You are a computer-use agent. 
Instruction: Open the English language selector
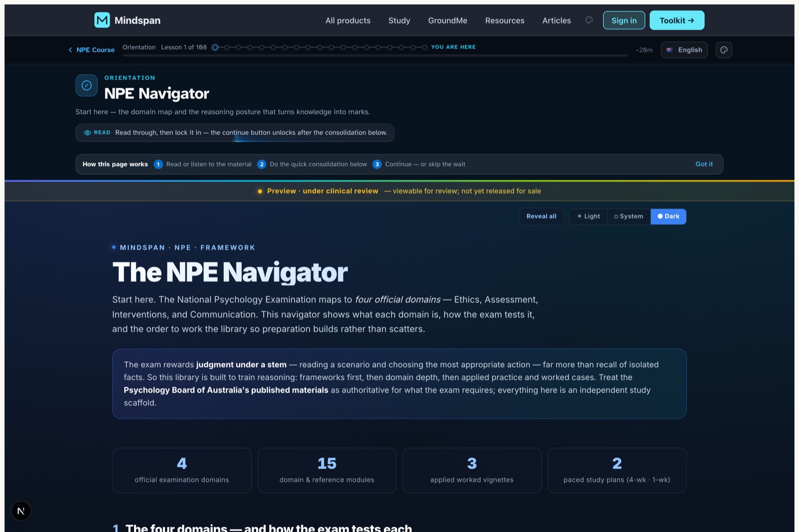[x=684, y=50]
